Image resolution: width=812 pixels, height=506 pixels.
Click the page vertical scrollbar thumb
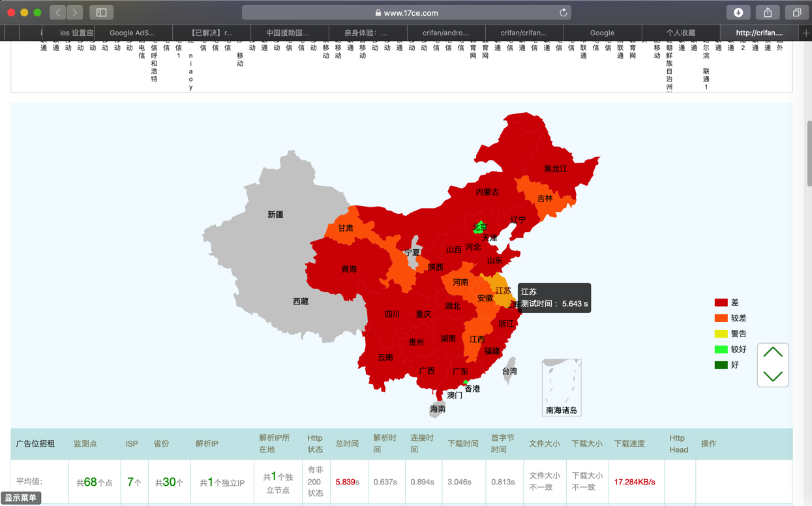click(809, 154)
